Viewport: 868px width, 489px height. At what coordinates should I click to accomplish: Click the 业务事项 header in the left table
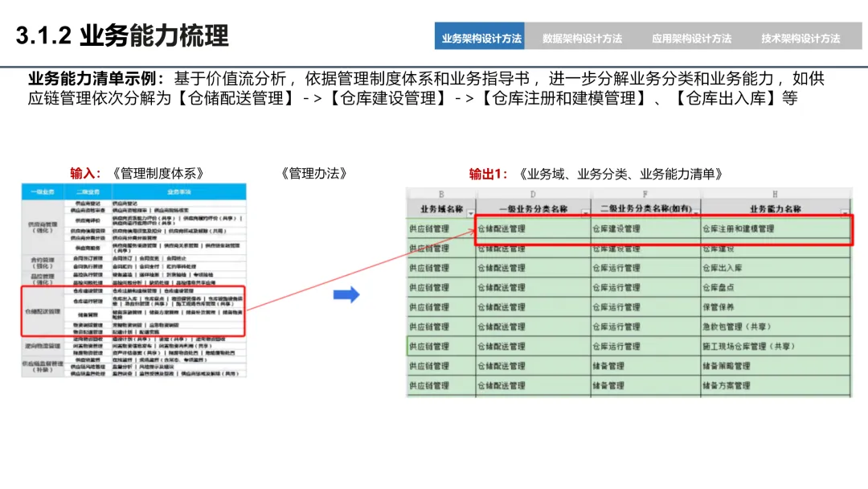[x=178, y=191]
